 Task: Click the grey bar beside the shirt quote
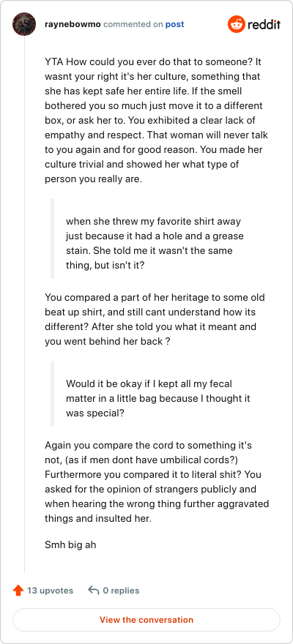pyautogui.click(x=52, y=239)
